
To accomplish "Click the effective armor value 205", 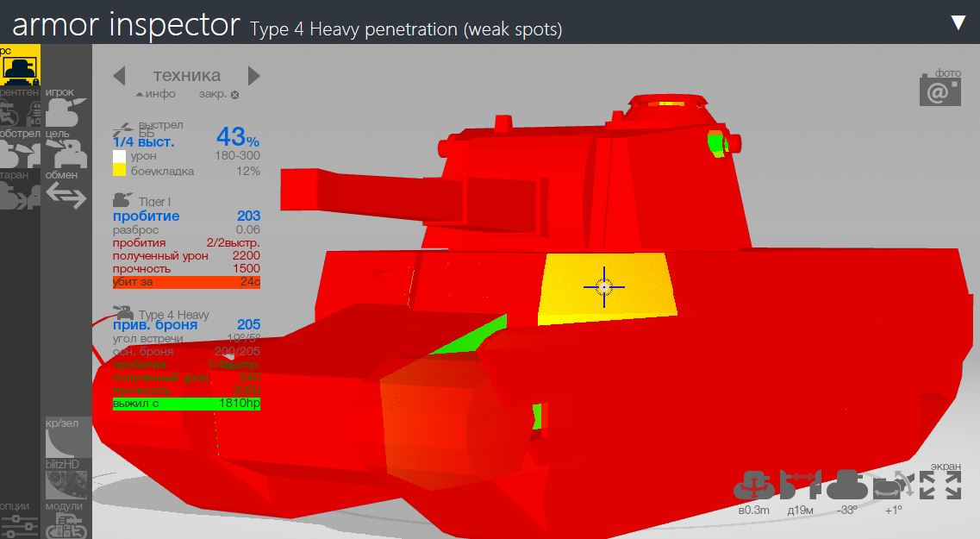I will click(x=249, y=324).
